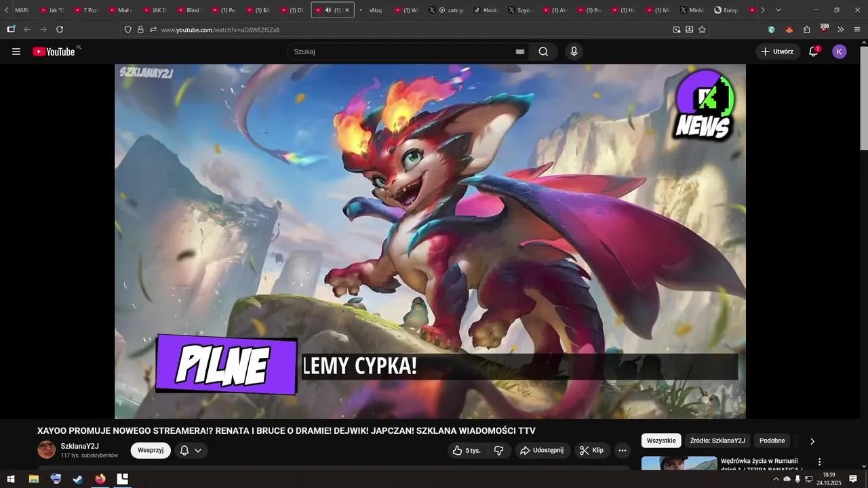
Task: Open clock showing 18:59
Action: pyautogui.click(x=829, y=479)
